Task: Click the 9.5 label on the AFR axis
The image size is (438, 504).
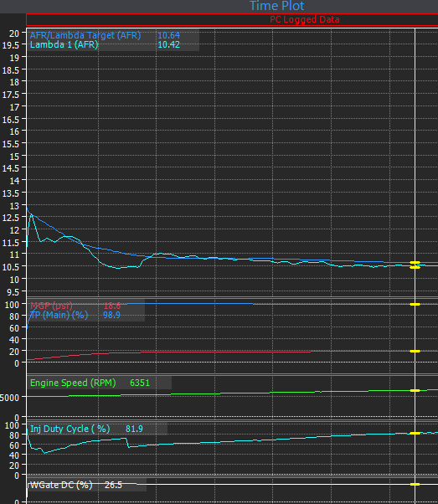Action: point(14,292)
